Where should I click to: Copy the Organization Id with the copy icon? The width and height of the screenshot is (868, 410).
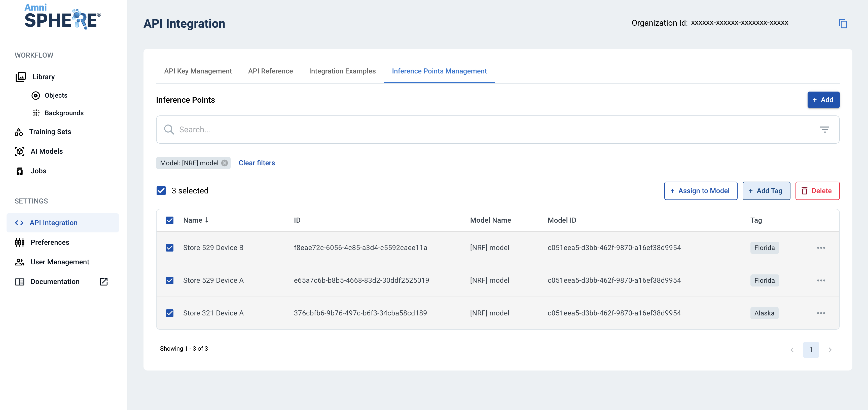[843, 24]
